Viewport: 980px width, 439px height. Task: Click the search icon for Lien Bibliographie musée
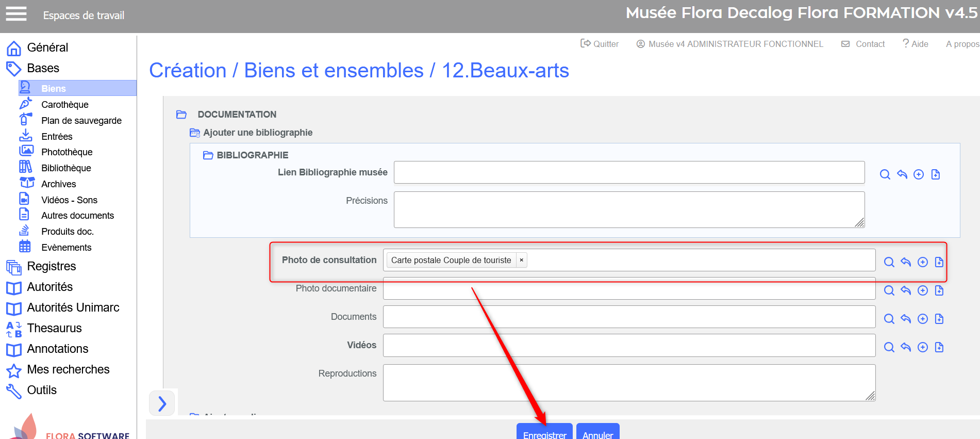[885, 174]
